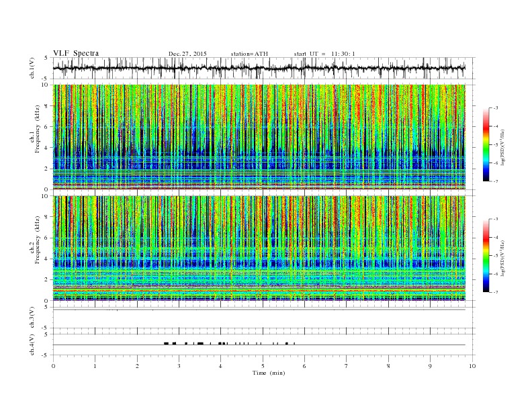The width and height of the screenshot is (532, 411).
Task: Click the "Time (min)" x-axis label
Action: (x=269, y=373)
